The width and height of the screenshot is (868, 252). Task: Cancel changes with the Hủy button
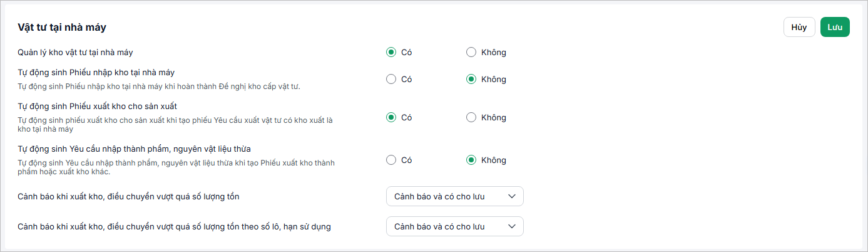pyautogui.click(x=799, y=27)
